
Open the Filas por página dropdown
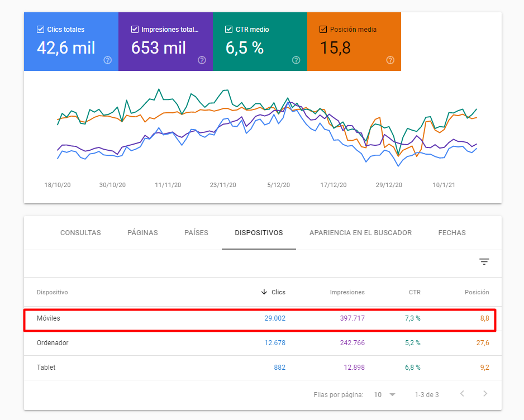384,394
